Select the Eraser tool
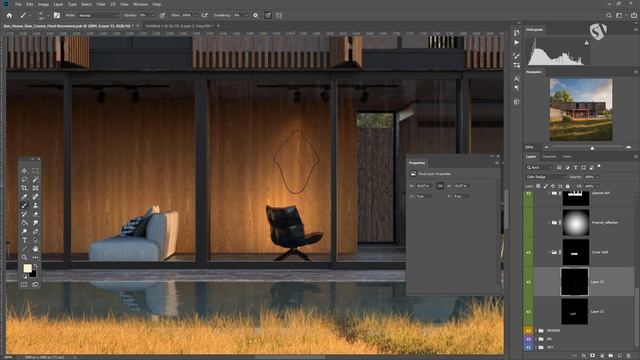 click(x=36, y=214)
